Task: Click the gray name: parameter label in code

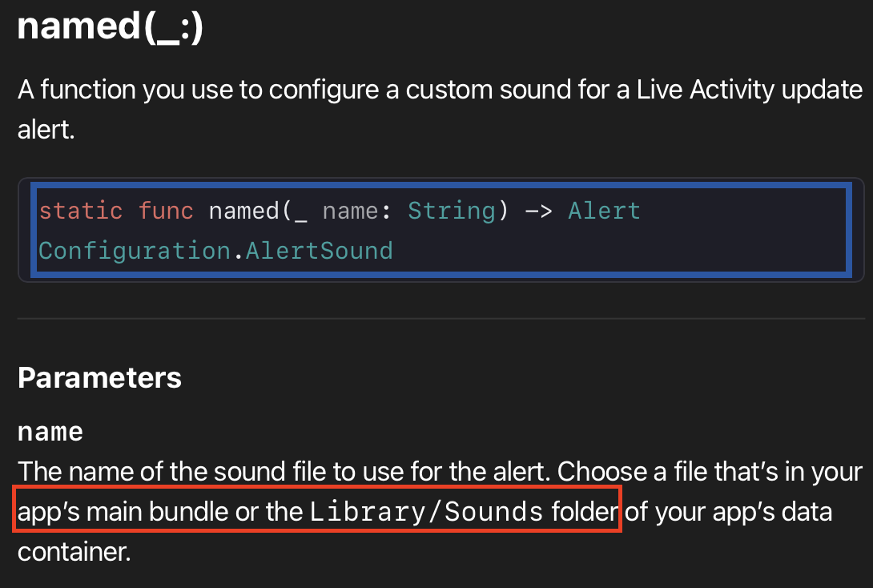Action: [x=356, y=211]
